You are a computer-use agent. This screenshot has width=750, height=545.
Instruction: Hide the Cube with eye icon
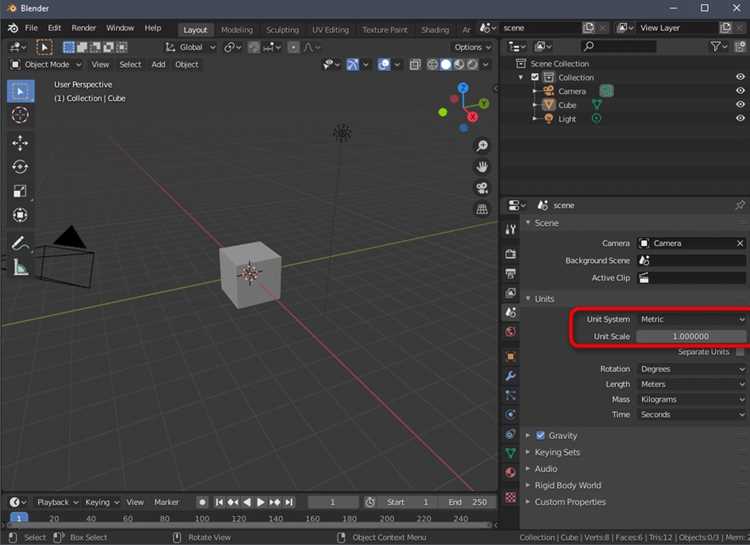740,104
